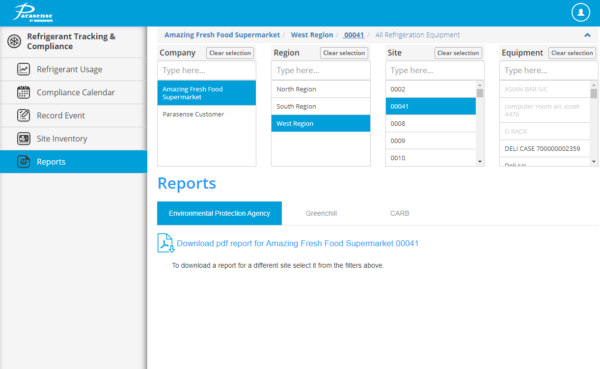The height and width of the screenshot is (369, 600).
Task: Click the Reports sidebar icon
Action: (x=23, y=162)
